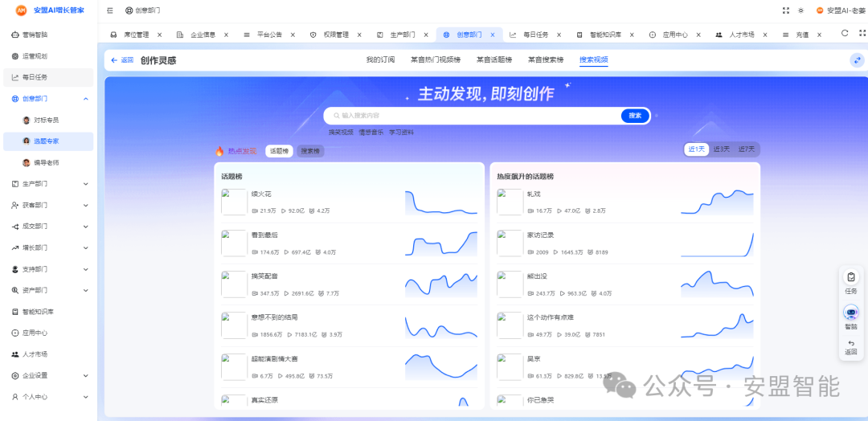Close the 人才市场 tab
Screen dimensions: 868x421
coord(765,35)
